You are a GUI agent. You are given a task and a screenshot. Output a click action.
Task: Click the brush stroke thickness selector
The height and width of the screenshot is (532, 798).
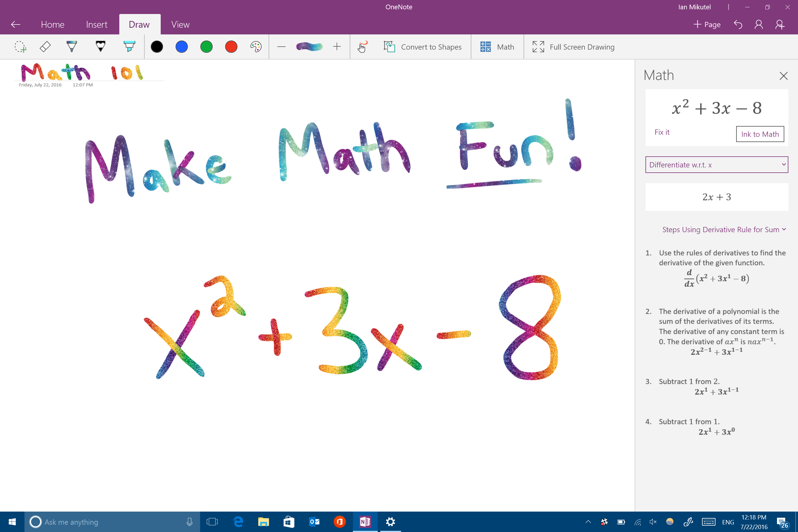308,46
